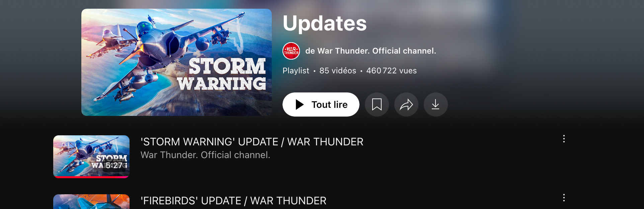Open three-dot menu for Firebirds video
The width and height of the screenshot is (644, 209).
(564, 198)
